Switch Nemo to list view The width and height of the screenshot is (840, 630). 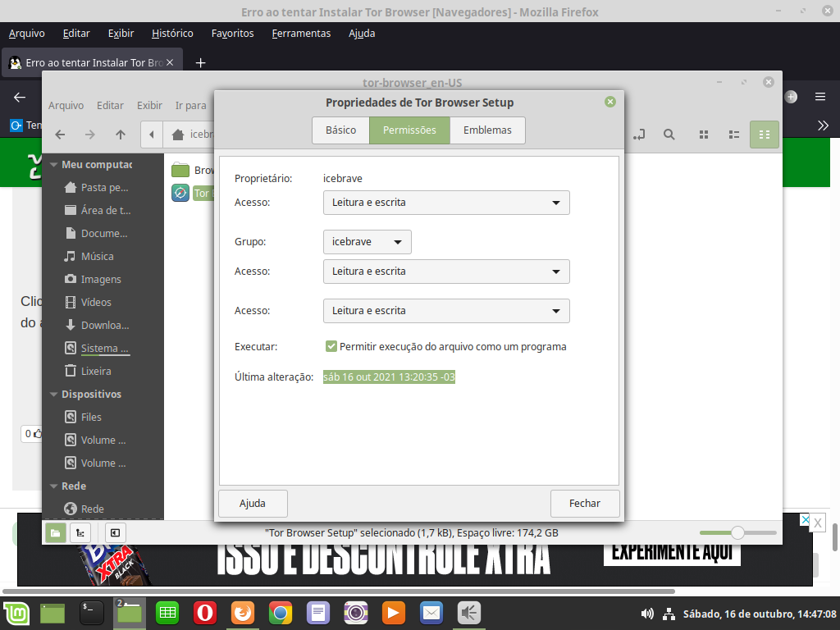[x=734, y=135]
